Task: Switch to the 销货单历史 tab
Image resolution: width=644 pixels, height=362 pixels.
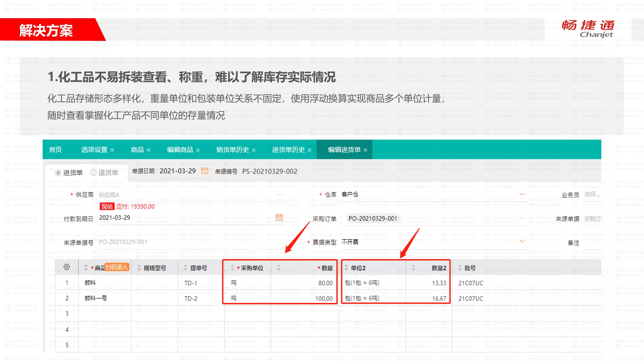Action: point(232,150)
